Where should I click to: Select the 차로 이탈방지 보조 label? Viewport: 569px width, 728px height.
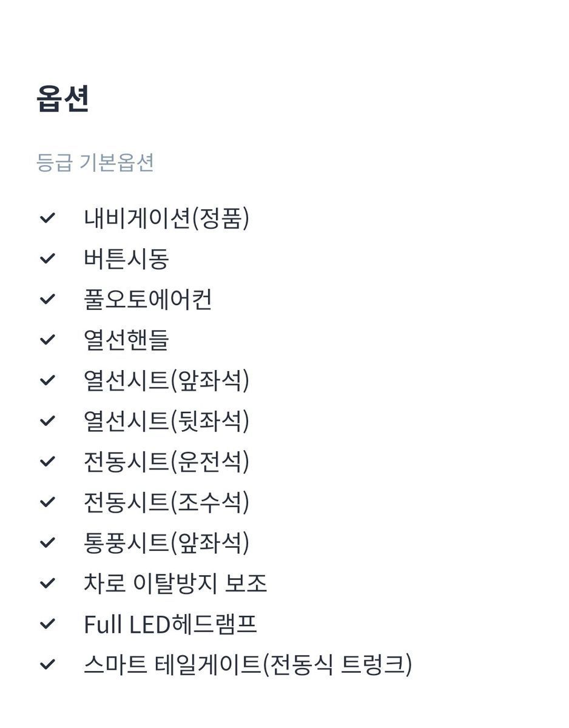(x=175, y=584)
